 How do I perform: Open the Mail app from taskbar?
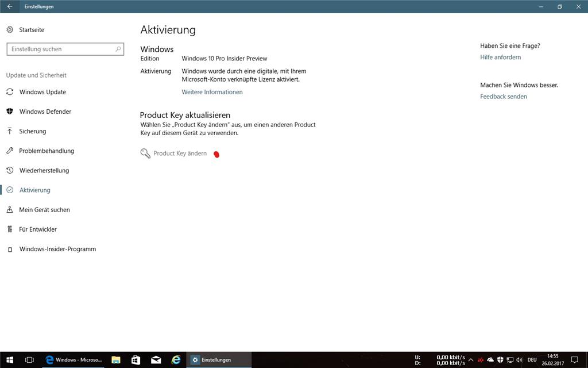tap(156, 360)
